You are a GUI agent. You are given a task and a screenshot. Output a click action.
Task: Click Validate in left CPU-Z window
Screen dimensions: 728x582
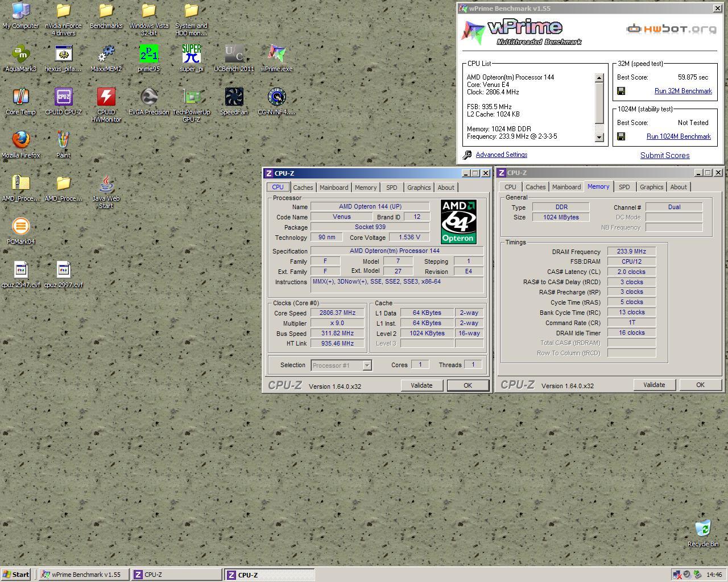(421, 385)
